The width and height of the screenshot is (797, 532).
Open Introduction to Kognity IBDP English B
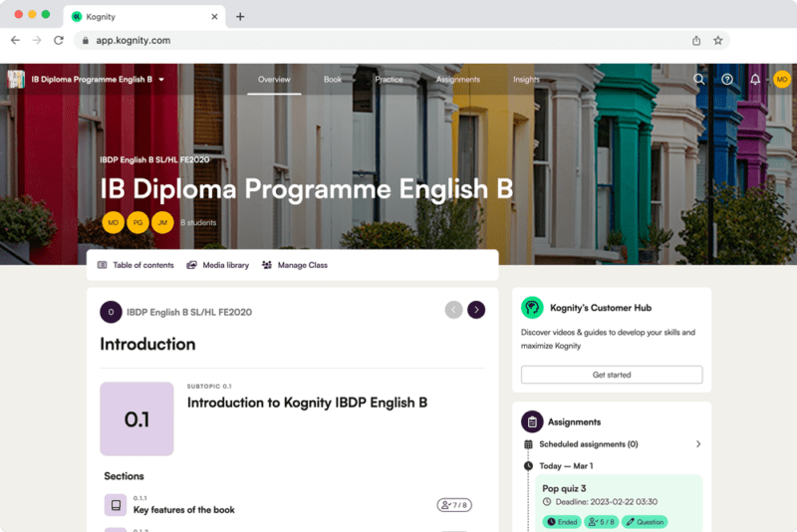[307, 402]
